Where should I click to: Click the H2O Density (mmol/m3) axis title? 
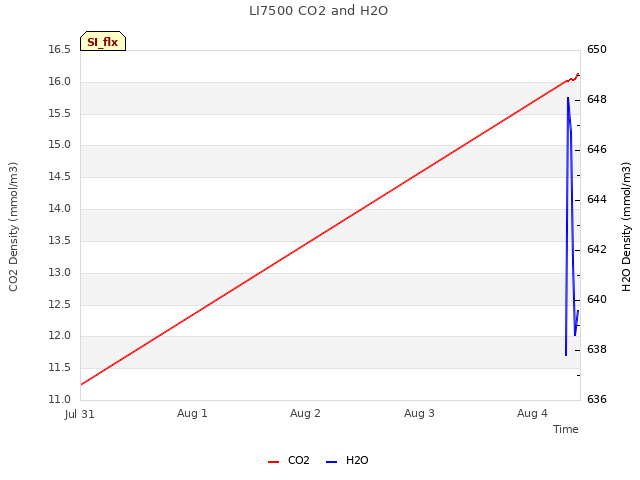pyautogui.click(x=626, y=227)
